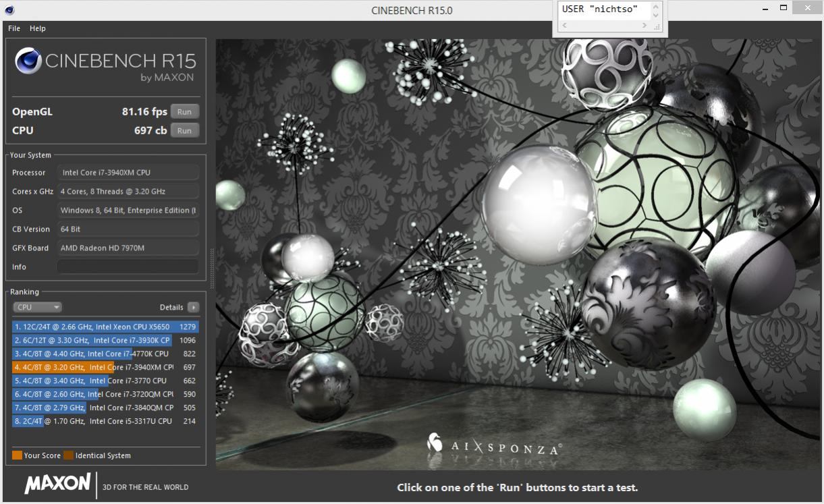Click the rendered benchmark scene image
The image size is (824, 504).
(x=518, y=254)
